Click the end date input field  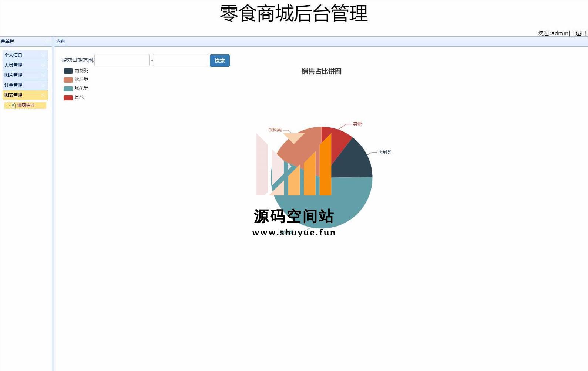point(181,60)
